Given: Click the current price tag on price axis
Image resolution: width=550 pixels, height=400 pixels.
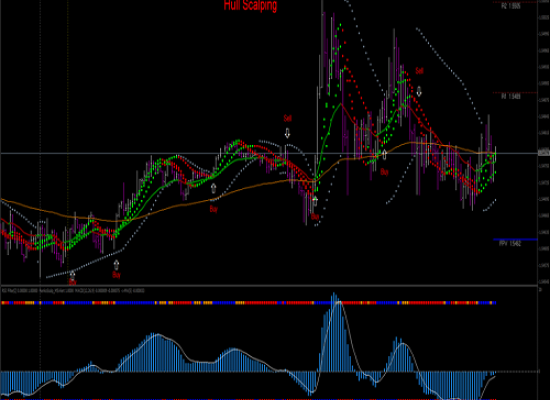Looking at the screenshot, I should (x=544, y=153).
